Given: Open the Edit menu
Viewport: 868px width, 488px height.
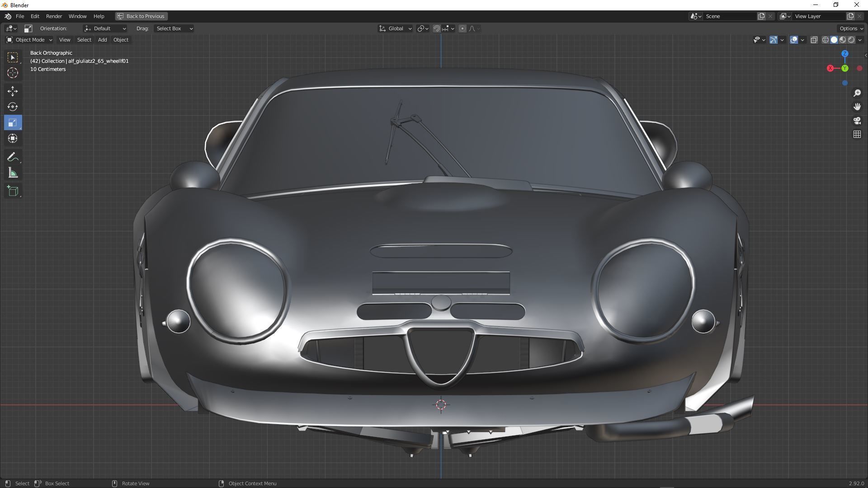Looking at the screenshot, I should click(x=35, y=16).
